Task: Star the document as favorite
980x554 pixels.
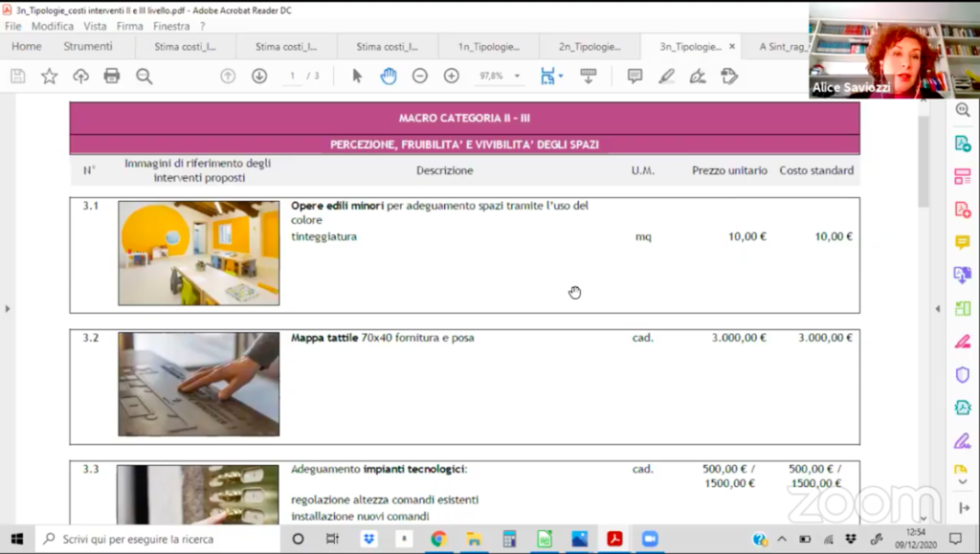Action: pyautogui.click(x=49, y=77)
